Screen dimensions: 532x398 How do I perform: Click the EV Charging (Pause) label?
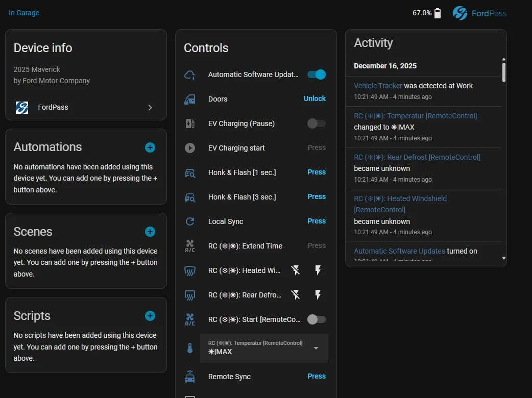coord(241,124)
